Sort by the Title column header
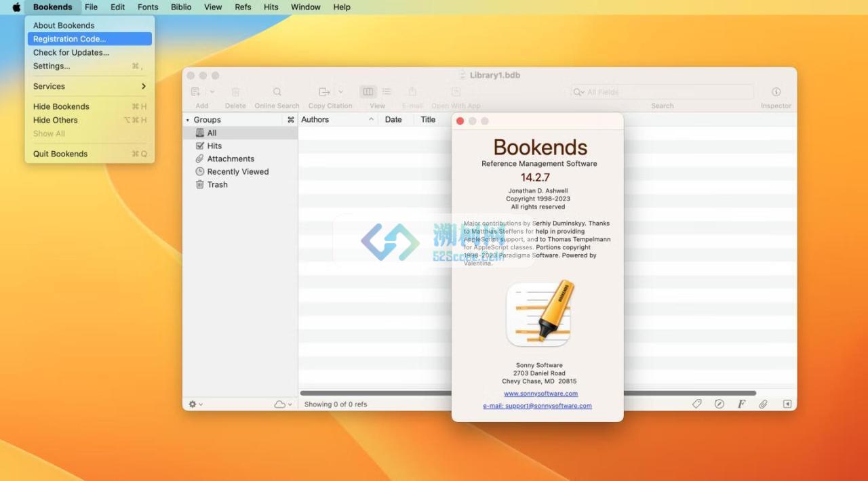 pos(428,120)
